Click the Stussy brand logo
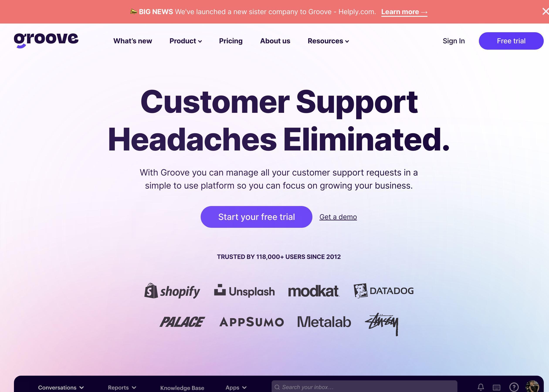549x392 pixels. tap(381, 322)
